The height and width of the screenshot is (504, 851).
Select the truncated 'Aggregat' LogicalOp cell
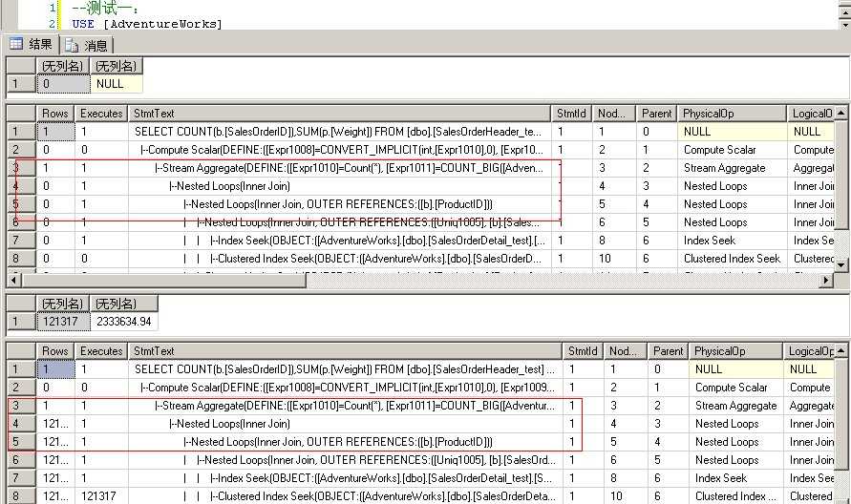pyautogui.click(x=811, y=168)
